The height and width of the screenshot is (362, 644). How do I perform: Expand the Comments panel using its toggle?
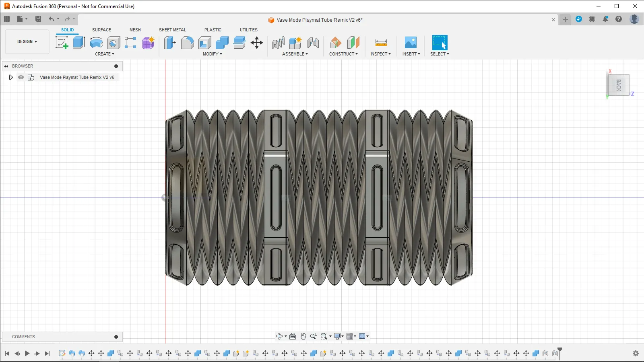point(116,337)
